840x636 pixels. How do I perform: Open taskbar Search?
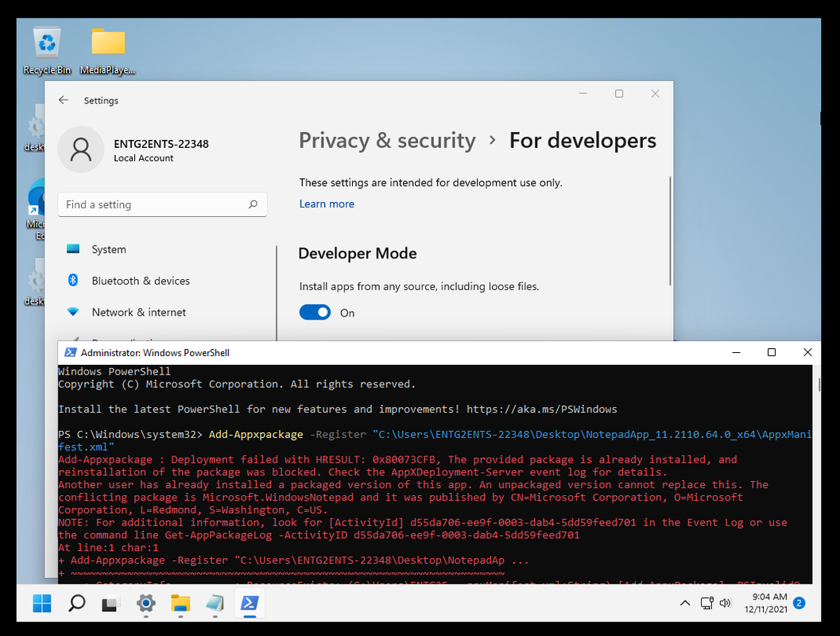[76, 603]
